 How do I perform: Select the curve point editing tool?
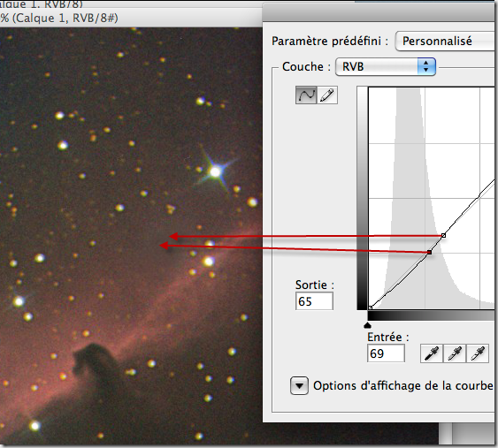click(x=306, y=95)
